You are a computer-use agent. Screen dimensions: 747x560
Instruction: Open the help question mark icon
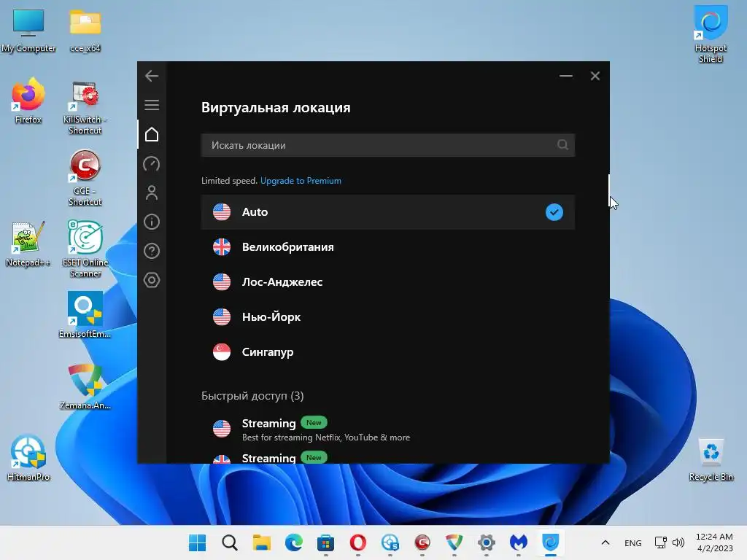152,251
